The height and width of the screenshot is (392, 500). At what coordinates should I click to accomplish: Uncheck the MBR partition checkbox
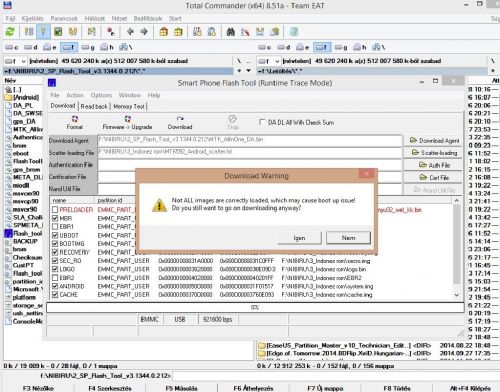55,218
